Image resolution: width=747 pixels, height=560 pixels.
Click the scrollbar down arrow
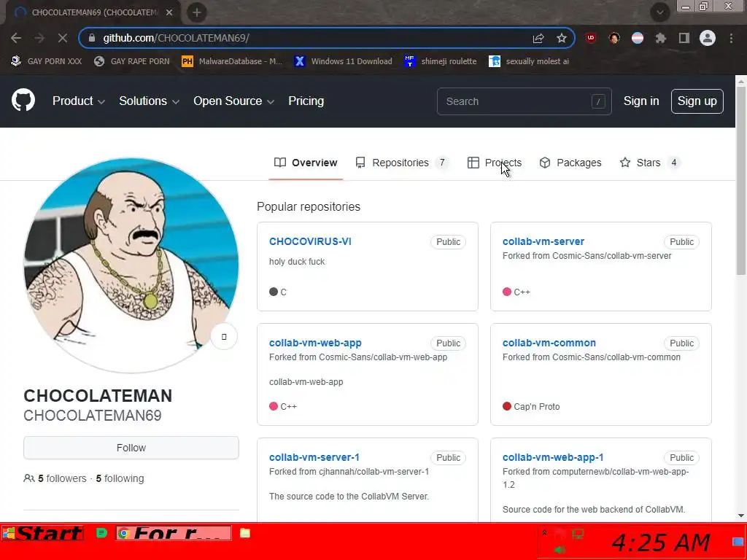click(741, 516)
